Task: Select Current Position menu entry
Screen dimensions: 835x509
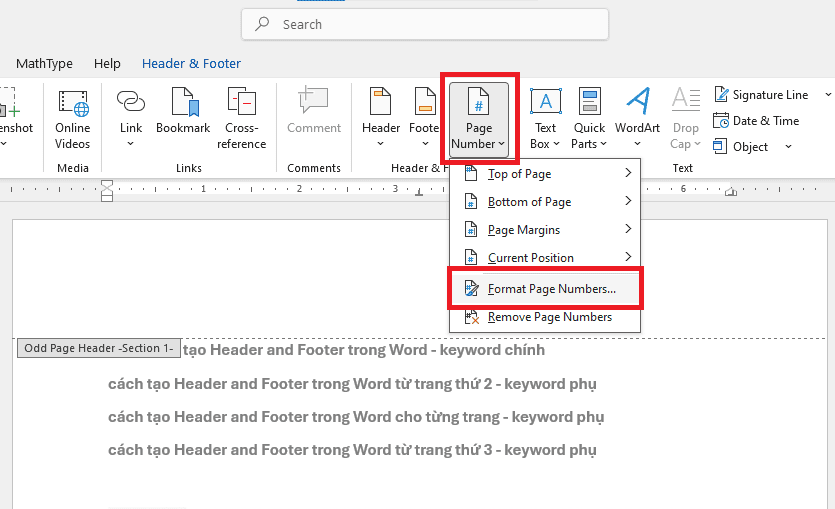Action: coord(545,258)
